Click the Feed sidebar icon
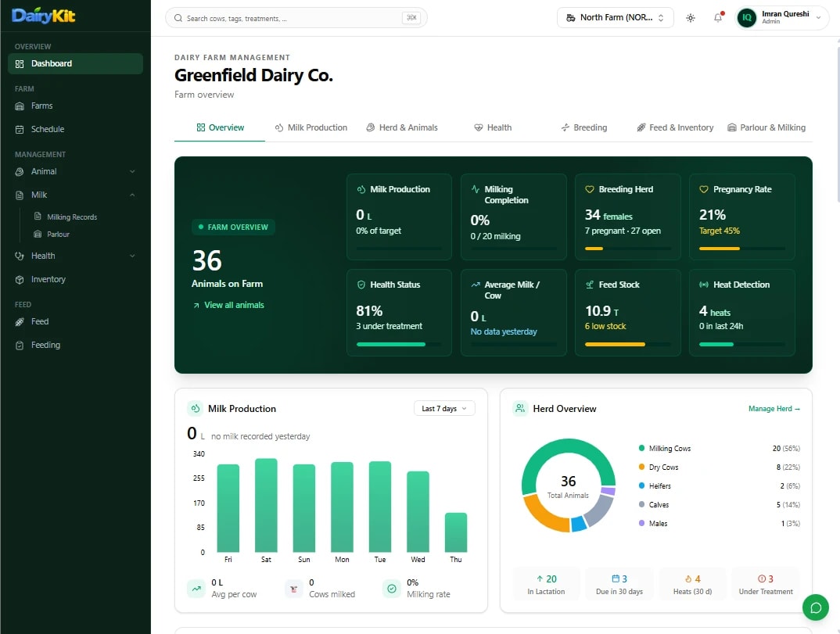This screenshot has width=840, height=634. (20, 322)
